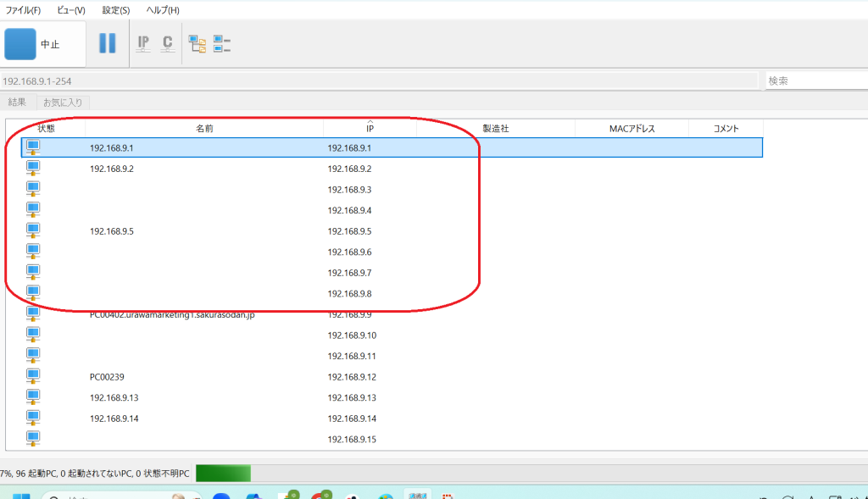The image size is (868, 499).
Task: Open the 設定(S) settings menu
Action: (116, 10)
